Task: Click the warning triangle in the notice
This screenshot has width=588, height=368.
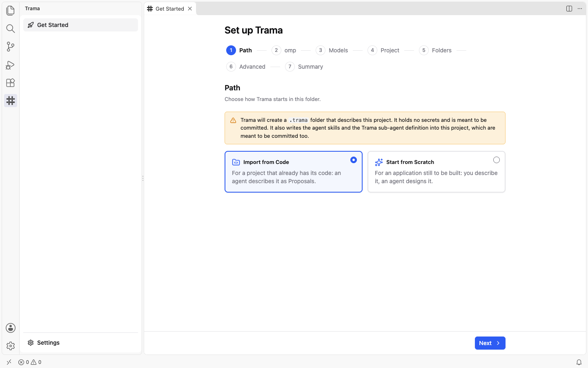Action: point(233,120)
